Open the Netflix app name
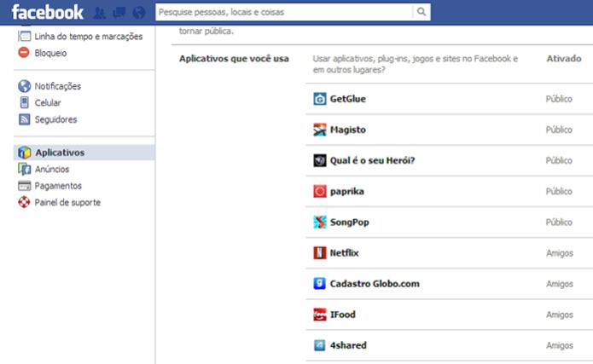The height and width of the screenshot is (364, 593). pos(344,253)
